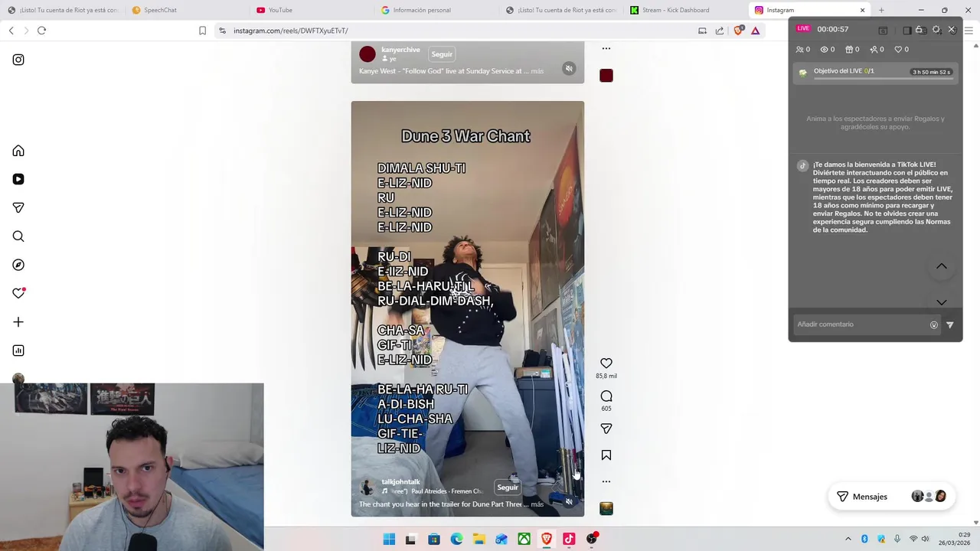Open TikTok LIVE Studio from the taskbar
The width and height of the screenshot is (980, 551).
click(569, 539)
